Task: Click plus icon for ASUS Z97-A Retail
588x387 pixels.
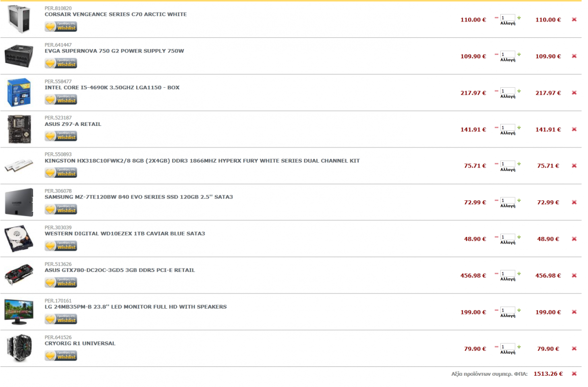Action: [x=519, y=127]
